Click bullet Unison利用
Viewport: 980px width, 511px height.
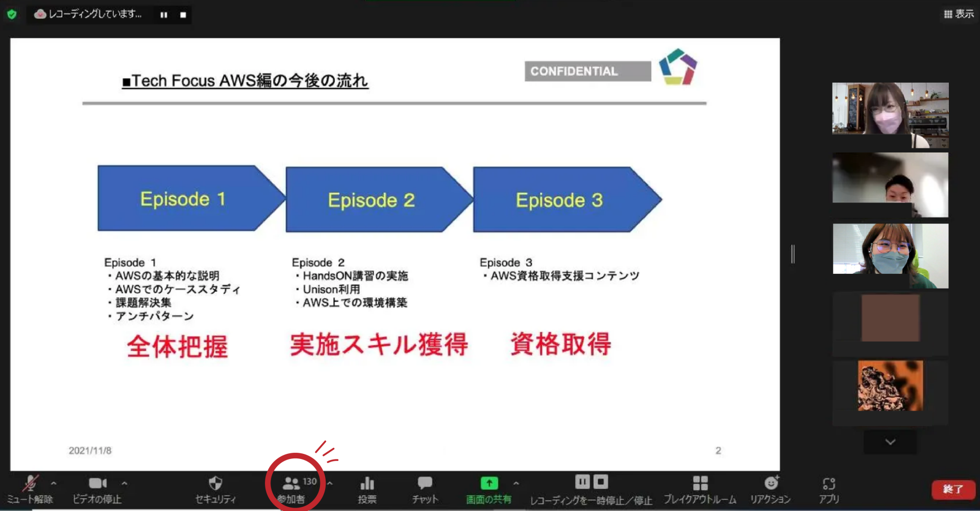328,289
